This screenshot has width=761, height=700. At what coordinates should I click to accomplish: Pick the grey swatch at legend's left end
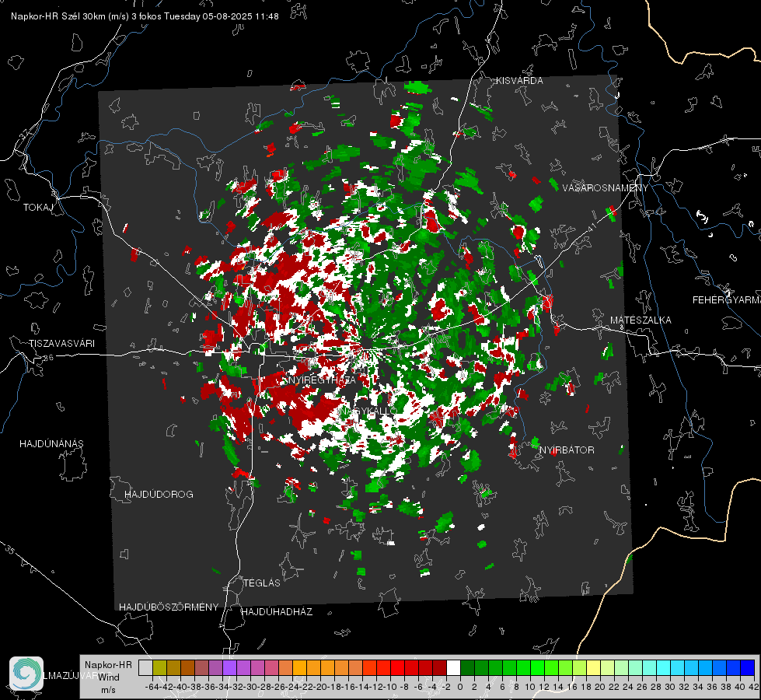pyautogui.click(x=145, y=667)
